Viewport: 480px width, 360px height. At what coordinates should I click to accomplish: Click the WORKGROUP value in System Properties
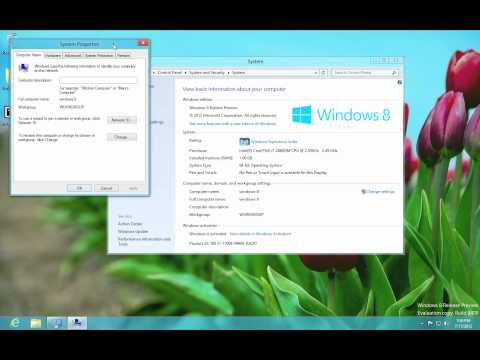click(x=71, y=107)
